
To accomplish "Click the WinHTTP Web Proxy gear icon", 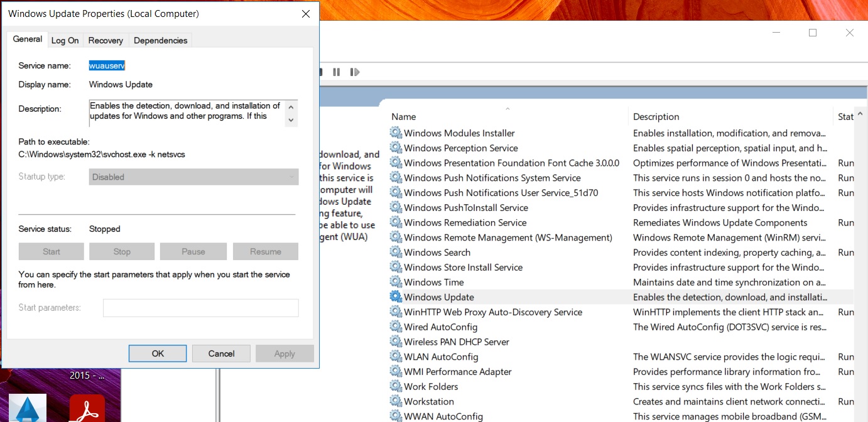I will [x=396, y=312].
